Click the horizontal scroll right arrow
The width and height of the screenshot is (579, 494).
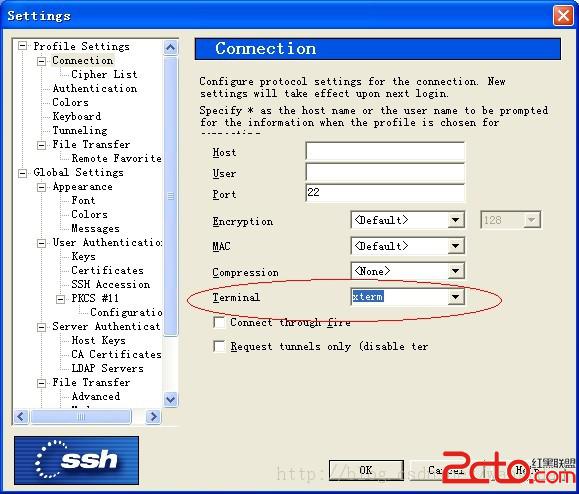click(153, 416)
